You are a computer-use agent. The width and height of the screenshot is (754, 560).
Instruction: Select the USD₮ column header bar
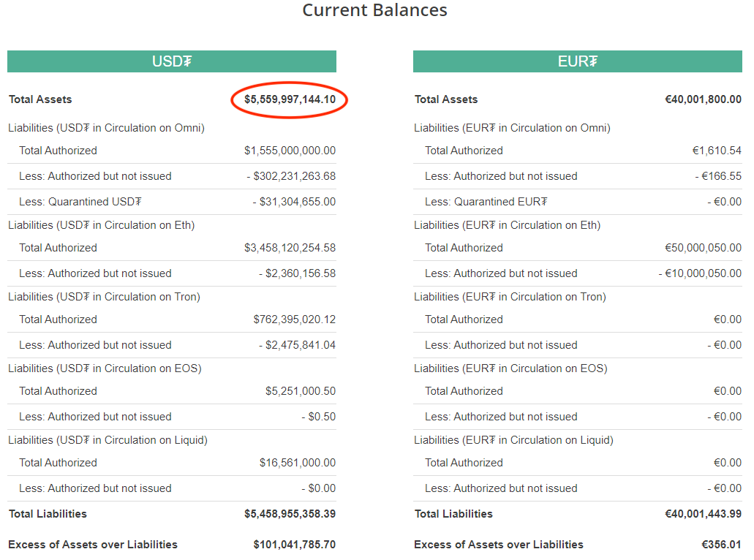coord(172,61)
